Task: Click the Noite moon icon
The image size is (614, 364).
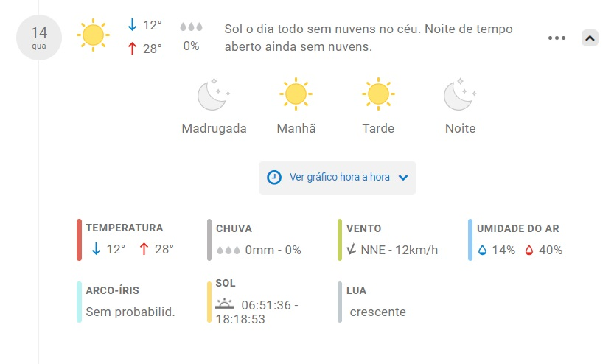Action: pos(460,94)
